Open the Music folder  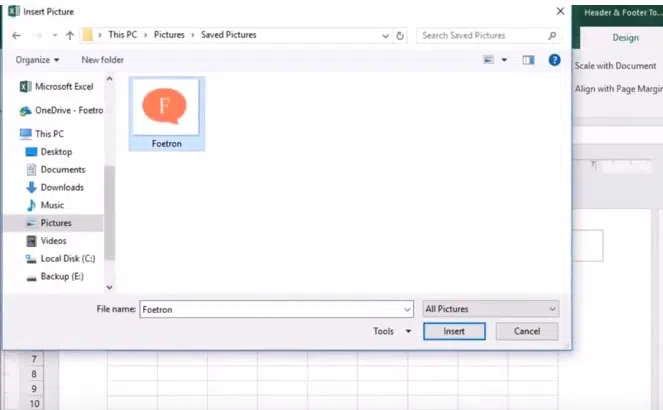click(45, 205)
